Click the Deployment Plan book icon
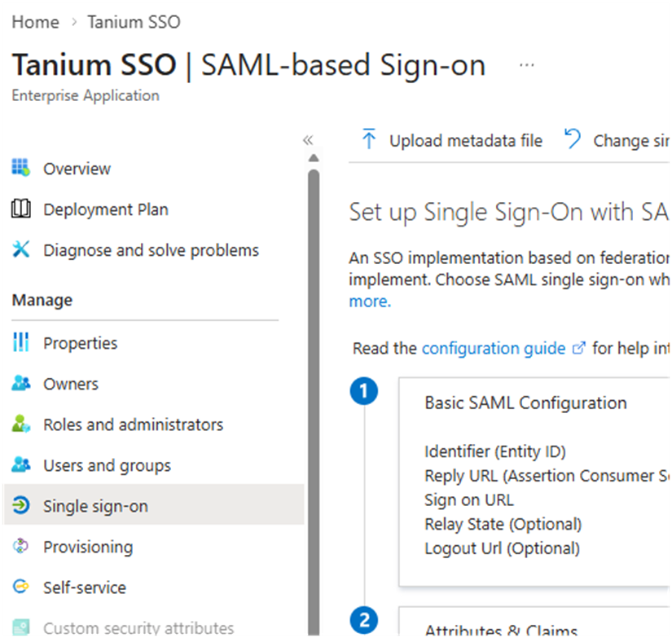The width and height of the screenshot is (672, 638). (21, 209)
